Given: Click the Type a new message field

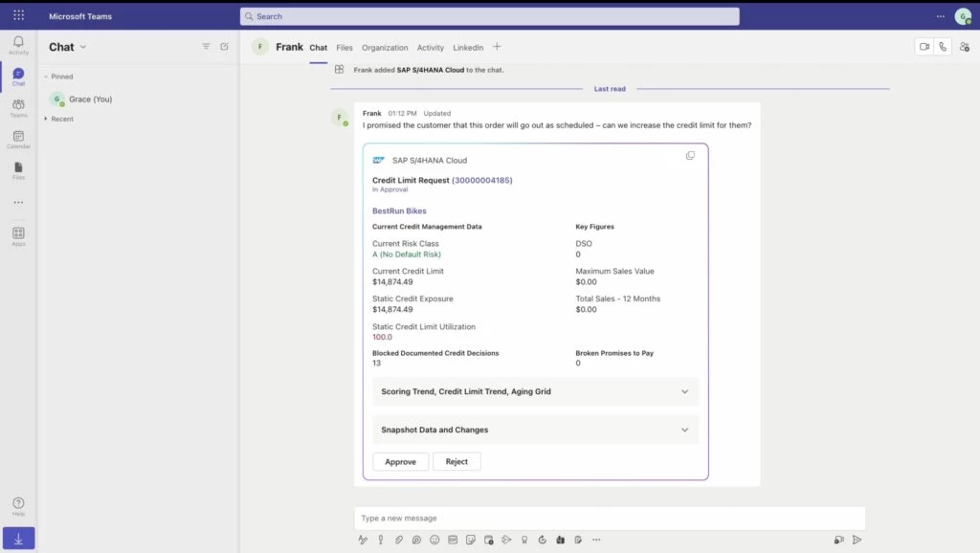Looking at the screenshot, I should click(x=610, y=518).
